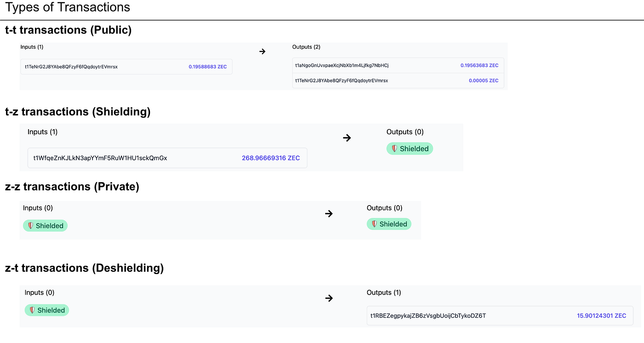Click the Inputs (1) label in the t-z section

tap(43, 132)
